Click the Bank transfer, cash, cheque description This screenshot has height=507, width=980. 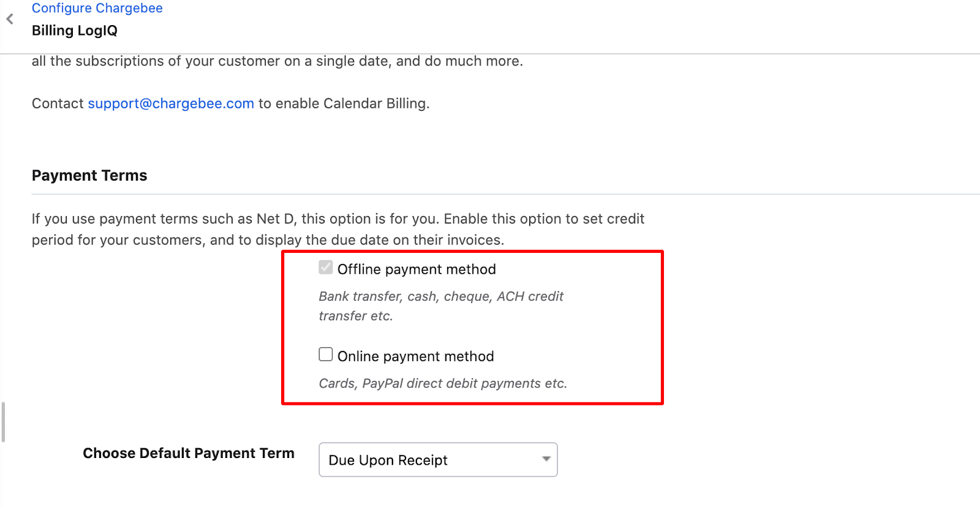tap(441, 306)
